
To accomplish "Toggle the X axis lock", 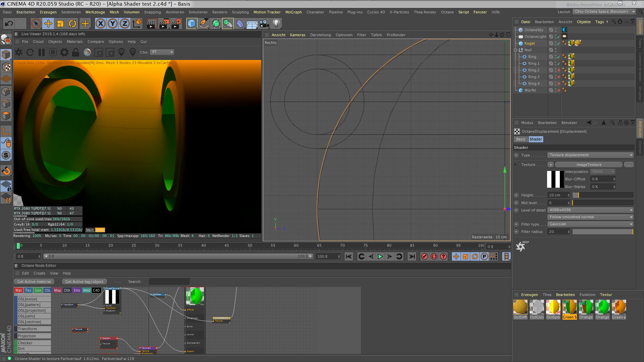I will click(x=100, y=24).
